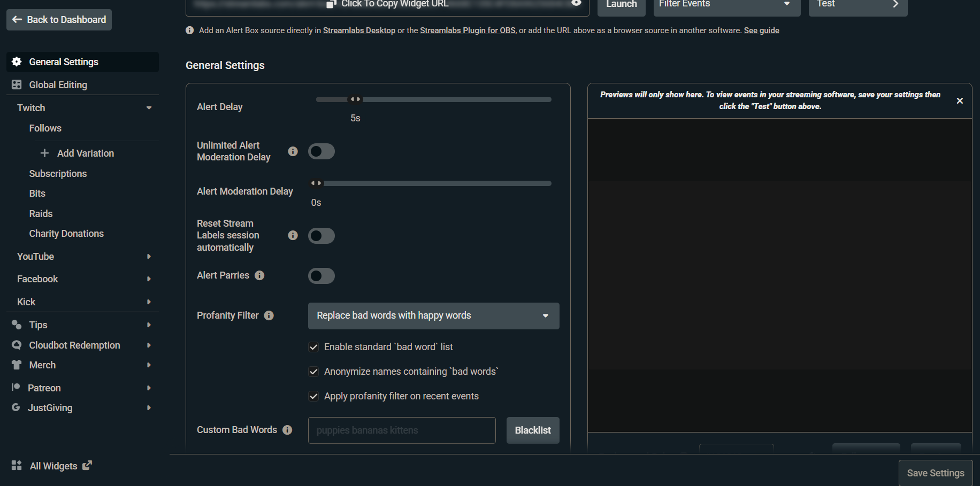The image size is (980, 486).
Task: Adjust the Alert Delay slider
Action: (x=355, y=99)
